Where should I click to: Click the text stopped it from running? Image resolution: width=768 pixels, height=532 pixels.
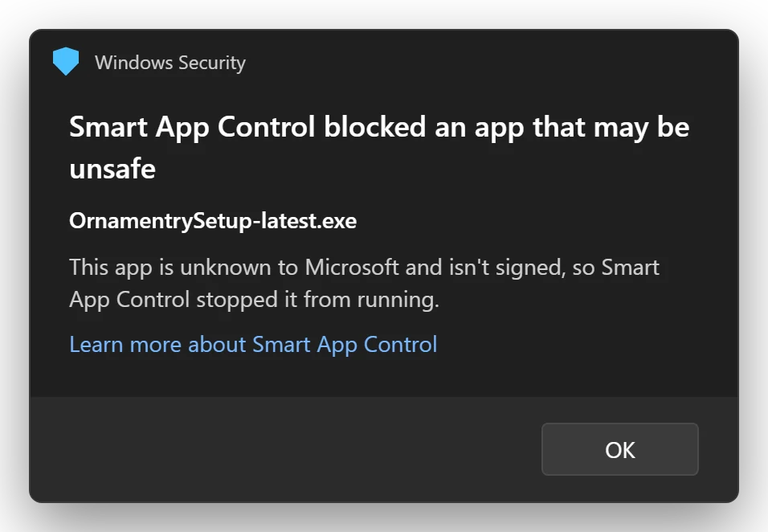(x=317, y=299)
